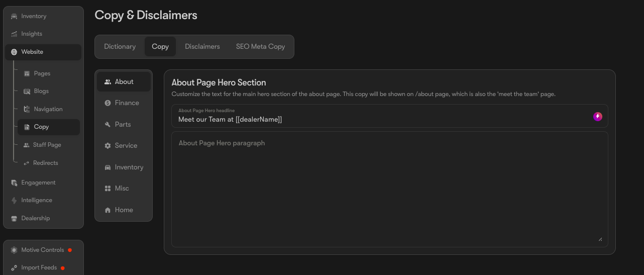The height and width of the screenshot is (275, 644).
Task: Open the Disclaimers tab
Action: tap(202, 46)
